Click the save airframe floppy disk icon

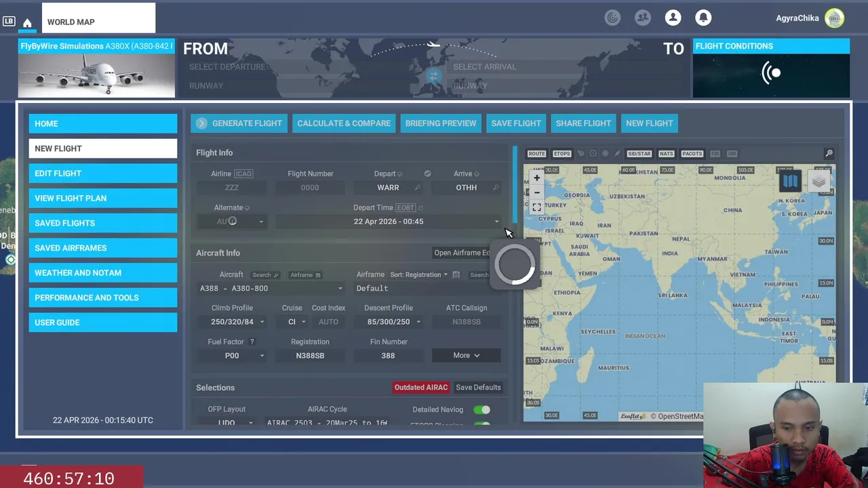tap(456, 274)
